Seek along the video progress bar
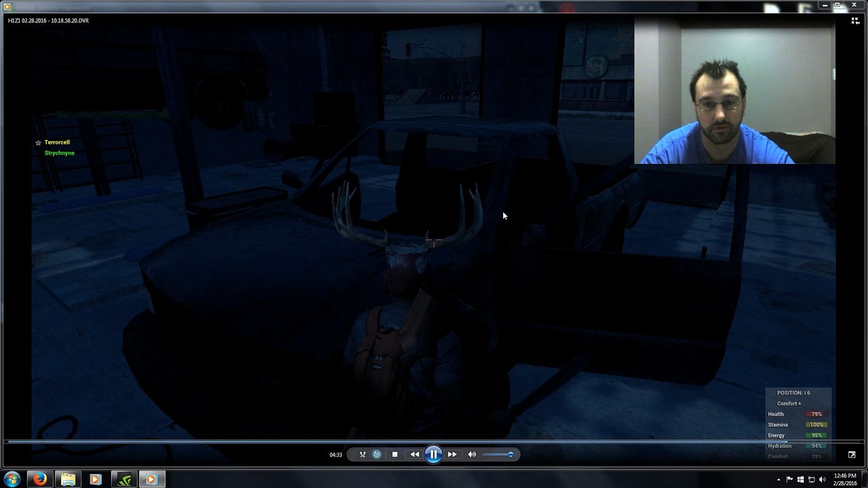Screen dimensions: 868x488 (434, 442)
